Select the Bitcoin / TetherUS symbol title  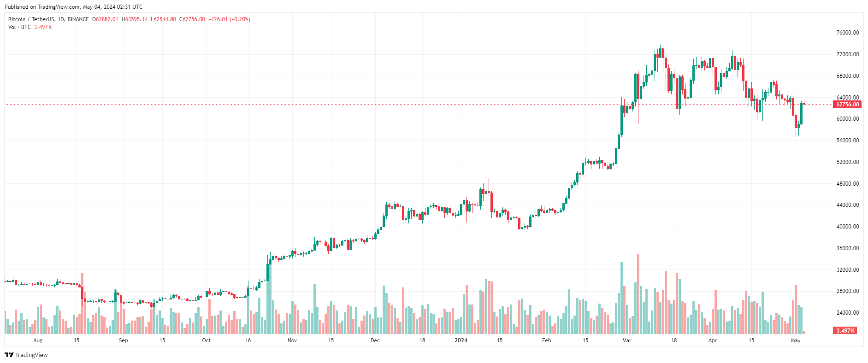[31, 19]
